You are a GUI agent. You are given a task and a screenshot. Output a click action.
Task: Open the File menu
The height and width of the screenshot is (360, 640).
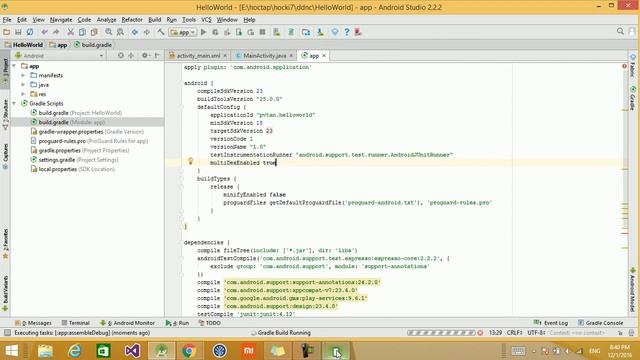7,20
